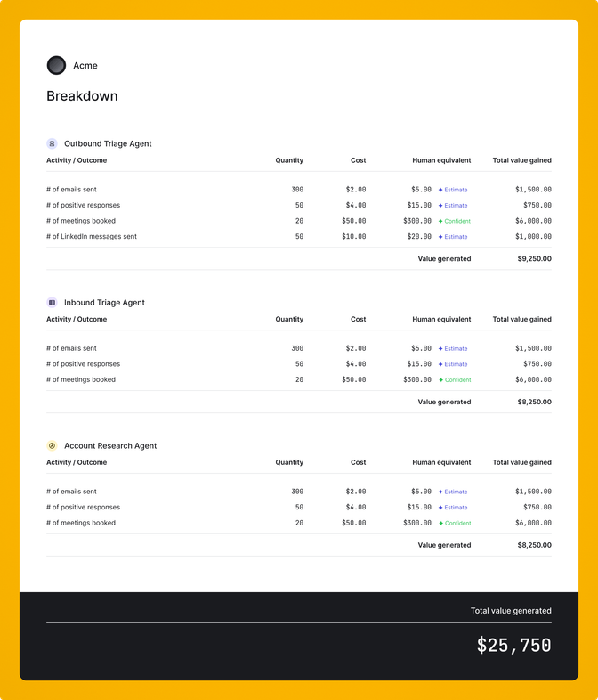Viewport: 598px width, 700px height.
Task: Click the Account Research Agent icon
Action: coord(52,445)
